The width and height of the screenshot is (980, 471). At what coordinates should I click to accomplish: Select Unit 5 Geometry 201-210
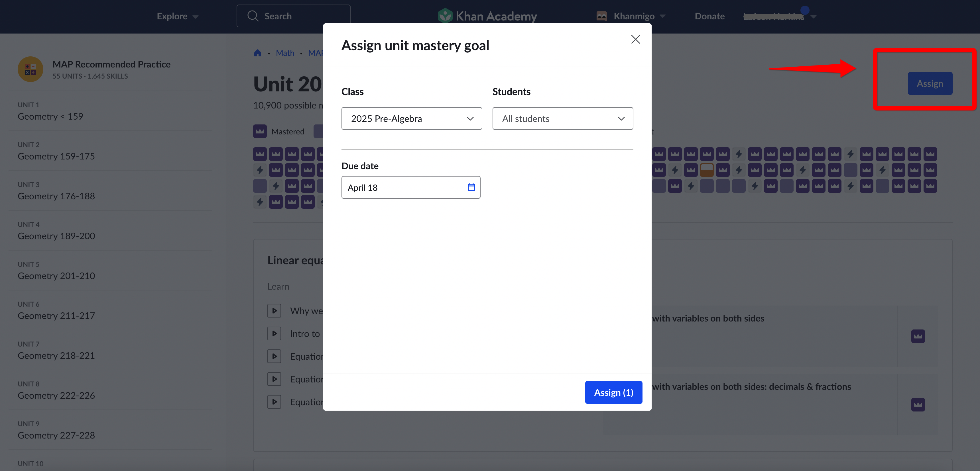tap(110, 271)
